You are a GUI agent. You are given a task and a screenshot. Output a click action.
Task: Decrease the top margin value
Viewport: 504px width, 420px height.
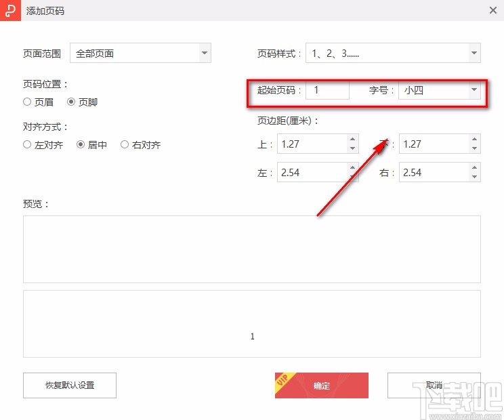click(352, 148)
